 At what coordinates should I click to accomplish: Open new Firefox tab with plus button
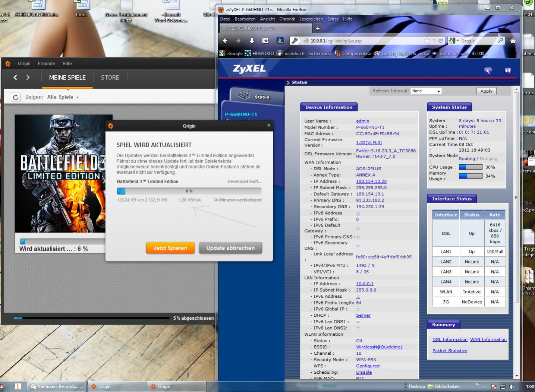318,28
